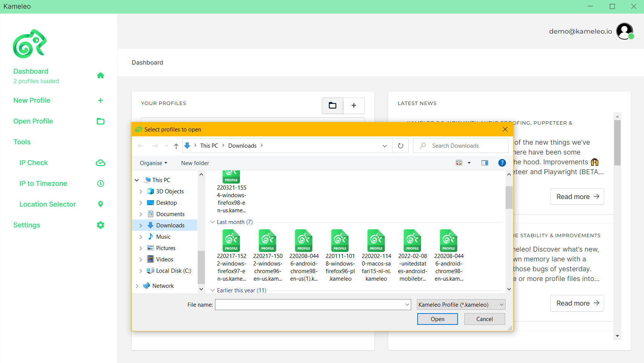Image resolution: width=644 pixels, height=363 pixels.
Task: Show the preview pane icon
Action: click(x=485, y=163)
